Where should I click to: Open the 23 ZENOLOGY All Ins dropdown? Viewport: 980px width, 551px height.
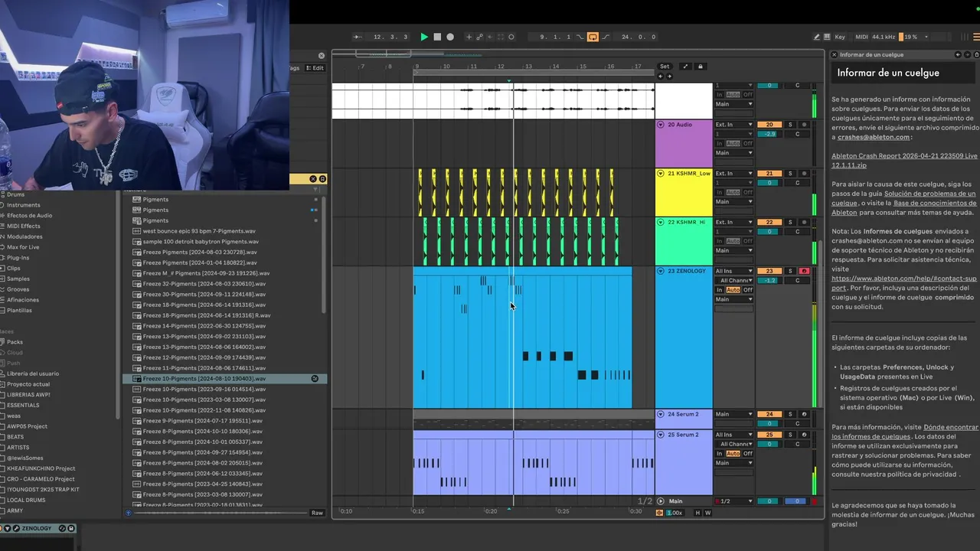pos(733,271)
